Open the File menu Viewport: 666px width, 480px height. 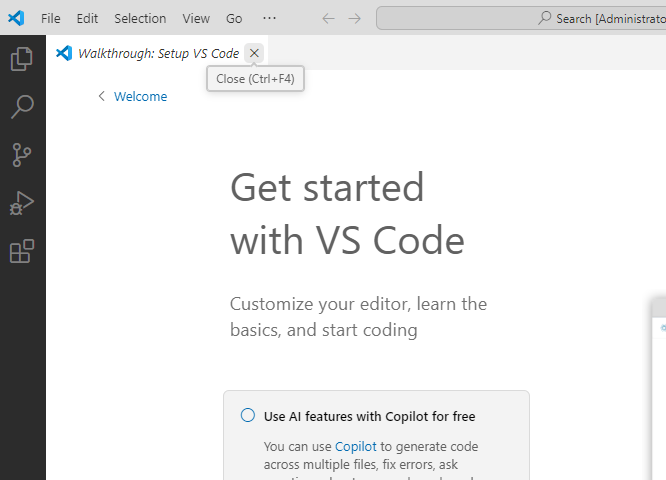coord(51,19)
